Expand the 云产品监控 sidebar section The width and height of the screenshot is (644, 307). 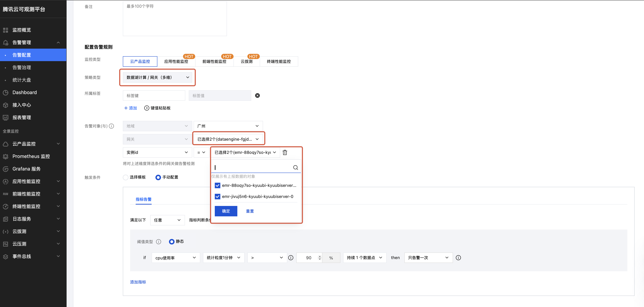[x=58, y=144]
